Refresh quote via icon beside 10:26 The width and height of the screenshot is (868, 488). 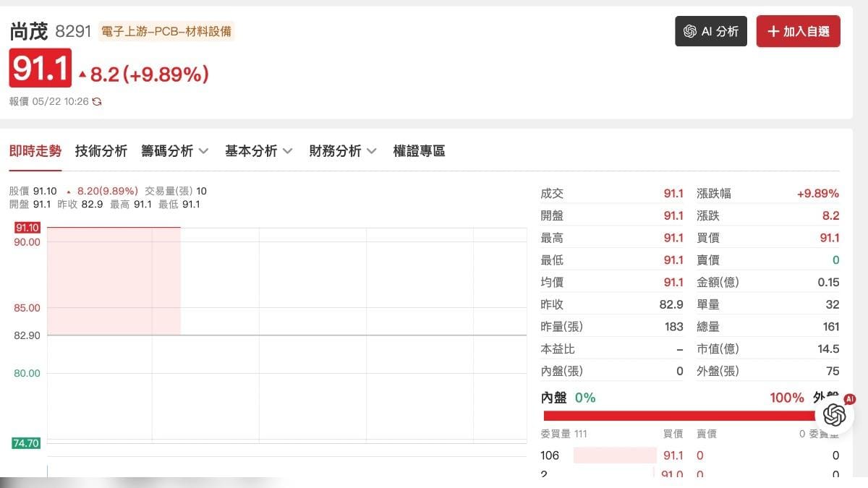click(97, 102)
